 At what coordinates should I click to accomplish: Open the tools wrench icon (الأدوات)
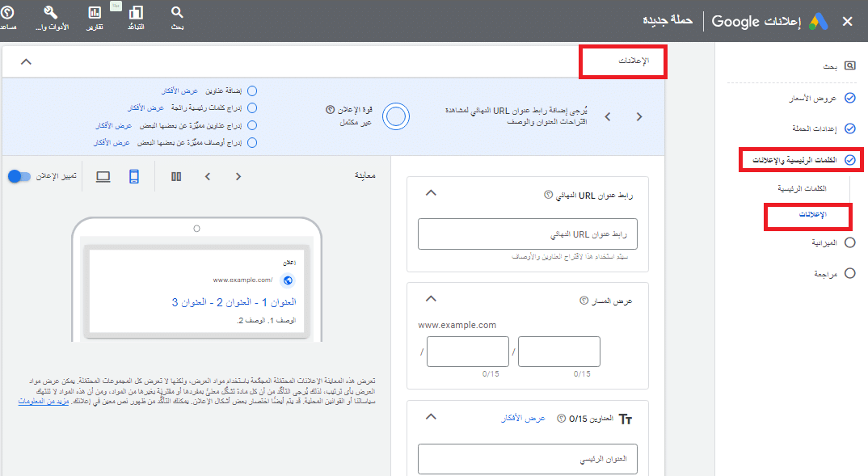click(51, 12)
